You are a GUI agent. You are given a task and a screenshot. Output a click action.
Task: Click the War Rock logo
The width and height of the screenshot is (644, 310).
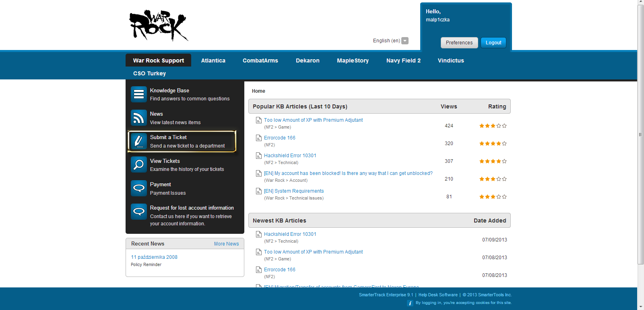(159, 25)
